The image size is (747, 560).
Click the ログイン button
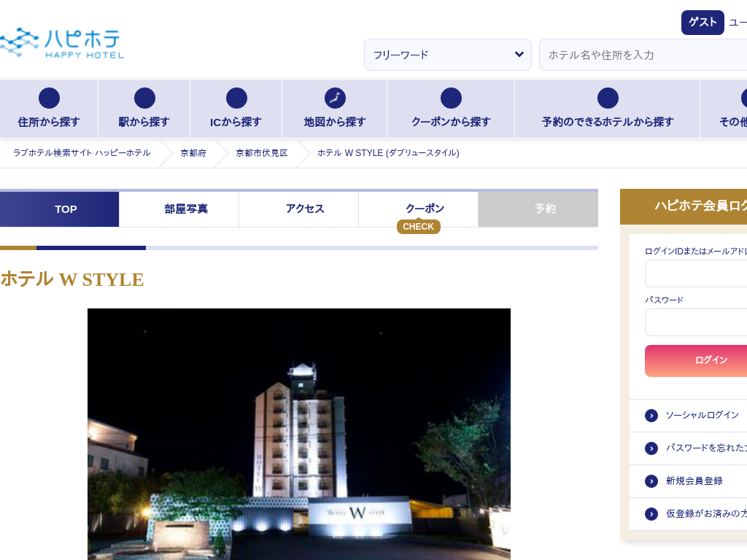tap(696, 360)
